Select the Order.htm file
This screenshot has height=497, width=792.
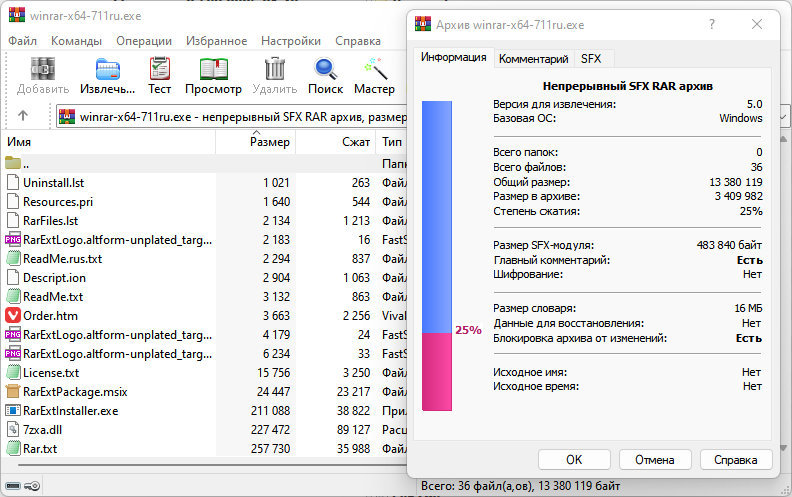point(51,316)
